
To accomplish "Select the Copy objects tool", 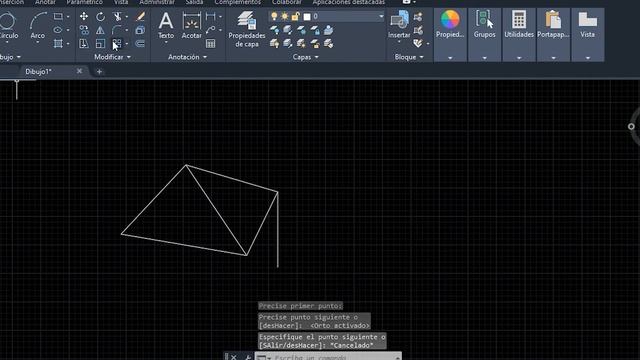I will [x=84, y=30].
